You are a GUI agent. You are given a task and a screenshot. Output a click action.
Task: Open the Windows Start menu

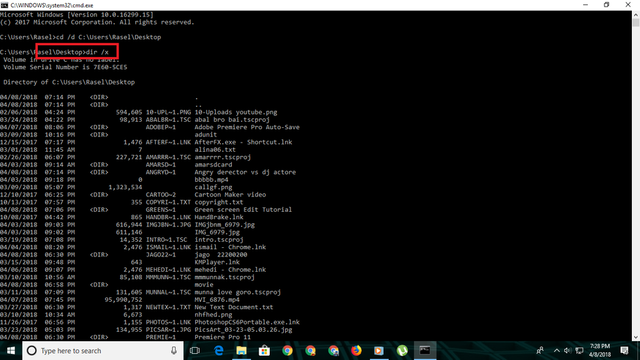pyautogui.click(x=11, y=351)
